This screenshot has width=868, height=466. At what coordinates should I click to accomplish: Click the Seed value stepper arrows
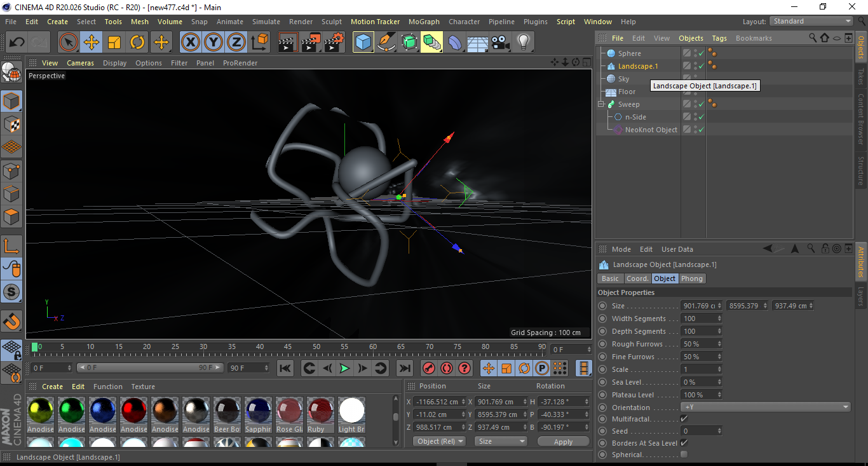pos(719,431)
